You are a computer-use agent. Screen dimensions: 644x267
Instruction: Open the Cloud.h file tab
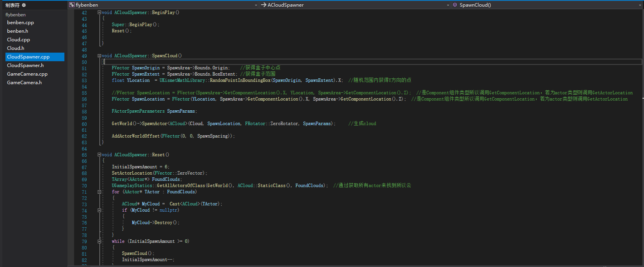[x=16, y=48]
